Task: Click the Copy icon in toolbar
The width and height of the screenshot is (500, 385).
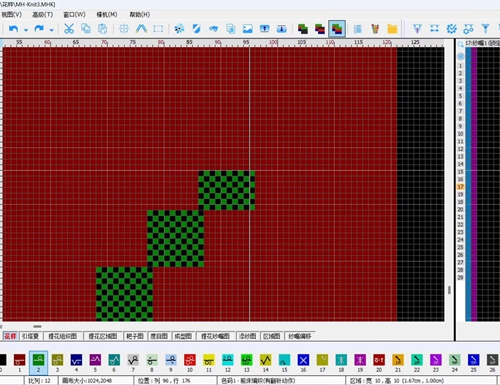Action: coord(86,29)
